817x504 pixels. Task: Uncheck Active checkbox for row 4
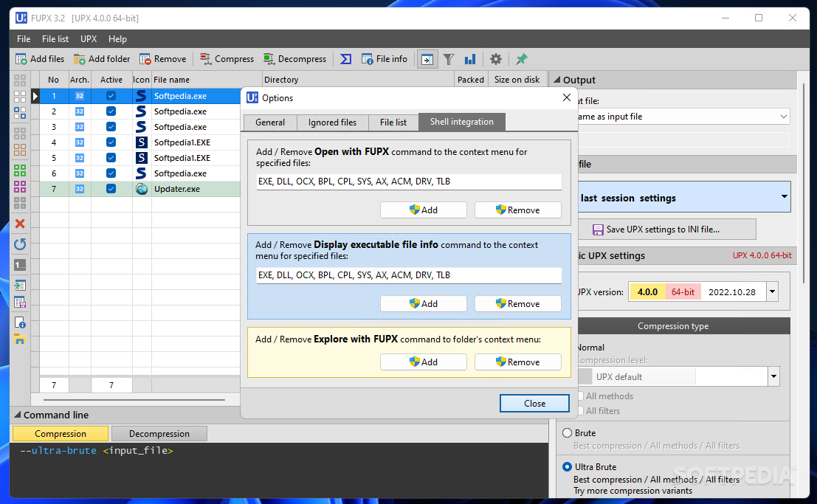pyautogui.click(x=111, y=142)
